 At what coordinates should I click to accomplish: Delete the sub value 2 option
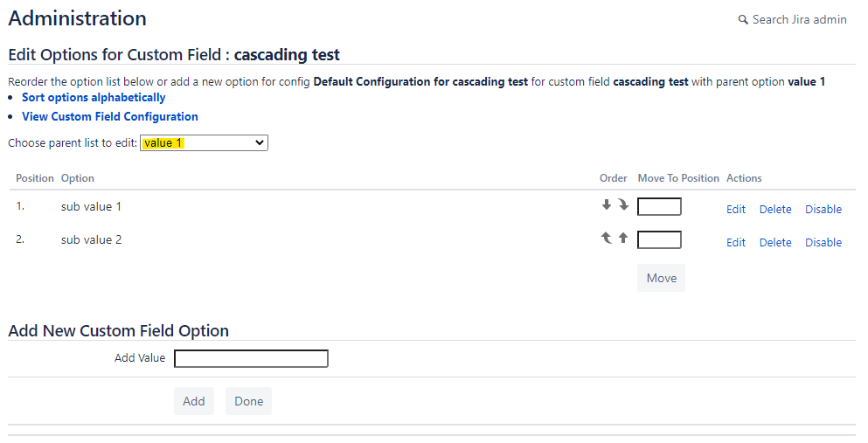point(775,243)
